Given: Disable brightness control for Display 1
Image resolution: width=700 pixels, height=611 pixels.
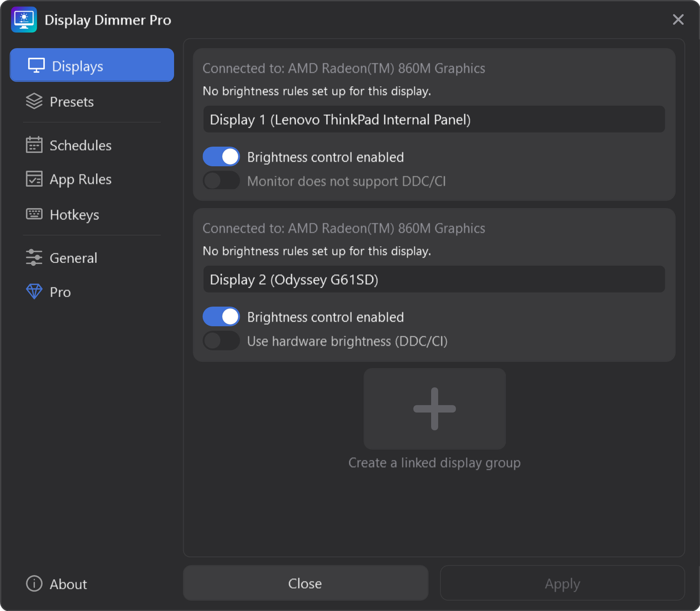Looking at the screenshot, I should [x=221, y=157].
